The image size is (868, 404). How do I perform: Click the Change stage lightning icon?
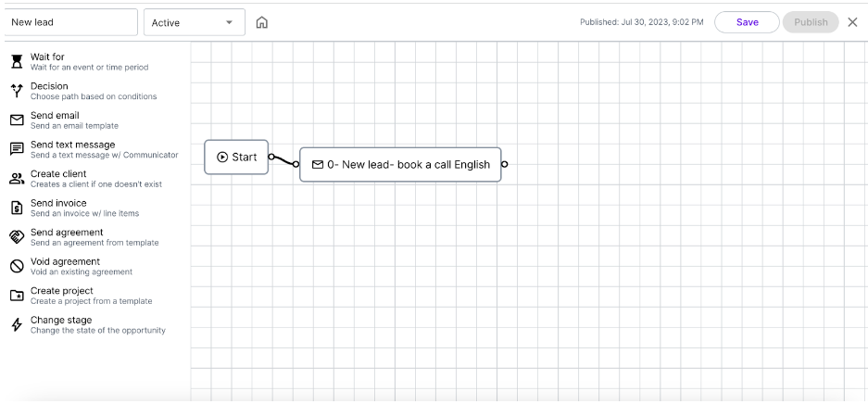pyautogui.click(x=17, y=325)
